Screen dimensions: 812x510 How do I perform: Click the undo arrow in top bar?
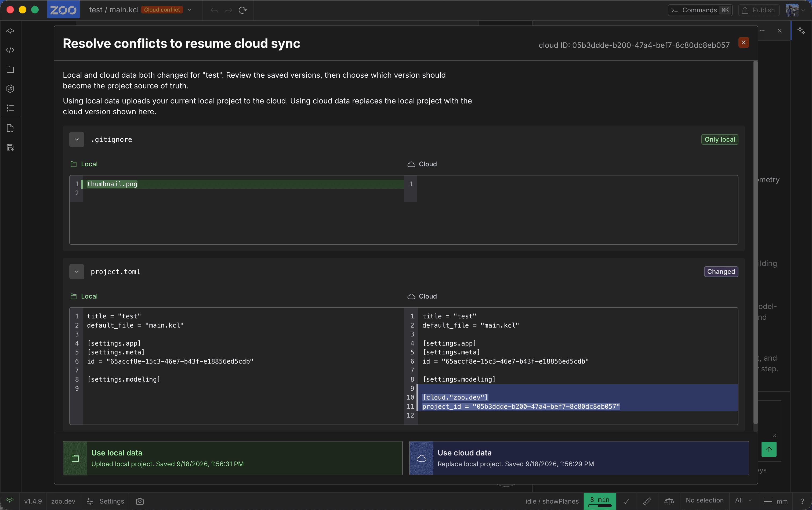coord(214,10)
